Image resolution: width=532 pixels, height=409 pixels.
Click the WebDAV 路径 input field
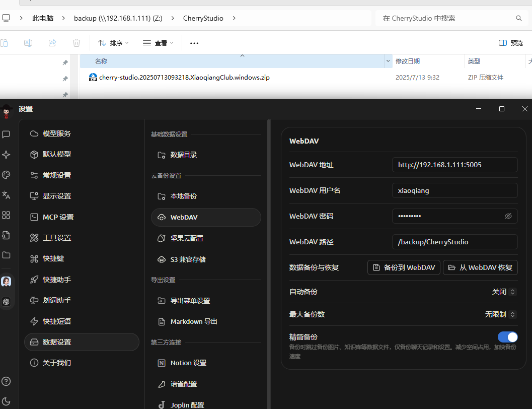pyautogui.click(x=455, y=242)
